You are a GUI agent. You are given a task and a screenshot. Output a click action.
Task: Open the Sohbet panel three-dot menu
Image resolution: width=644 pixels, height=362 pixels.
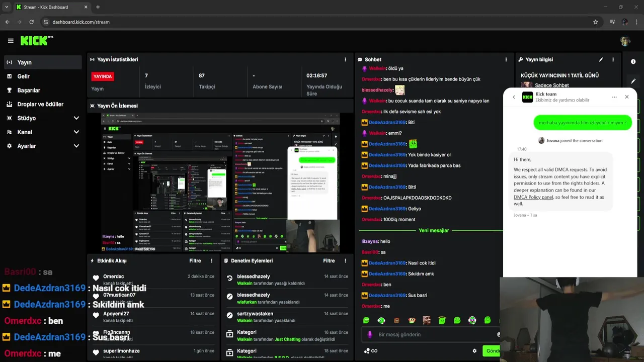click(506, 59)
